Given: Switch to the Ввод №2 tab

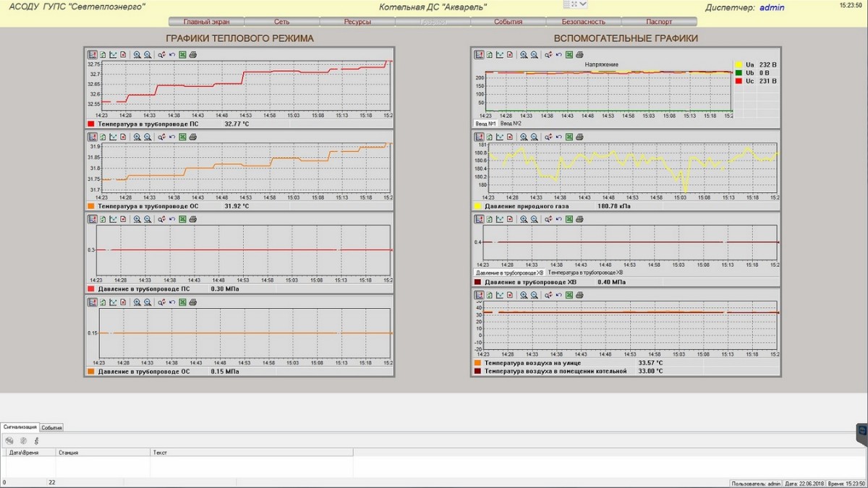Looking at the screenshot, I should pos(511,124).
